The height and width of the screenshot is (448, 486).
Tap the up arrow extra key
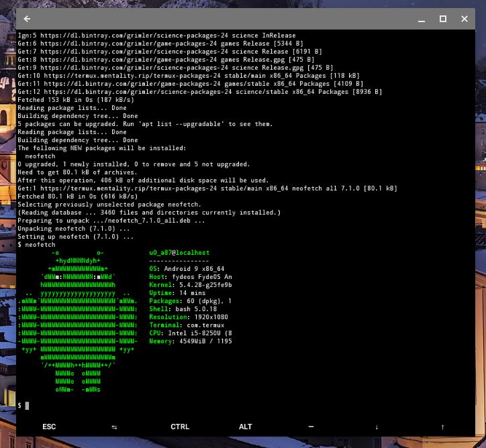pyautogui.click(x=442, y=427)
